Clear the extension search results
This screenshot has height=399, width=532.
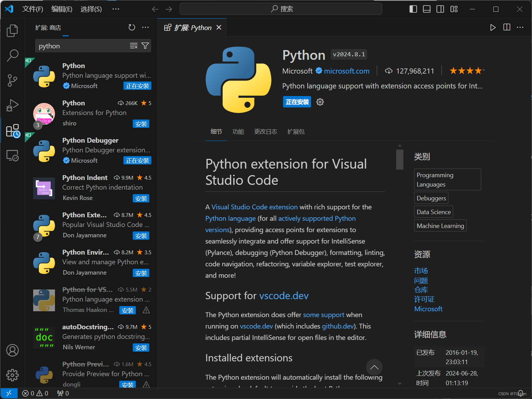point(134,46)
